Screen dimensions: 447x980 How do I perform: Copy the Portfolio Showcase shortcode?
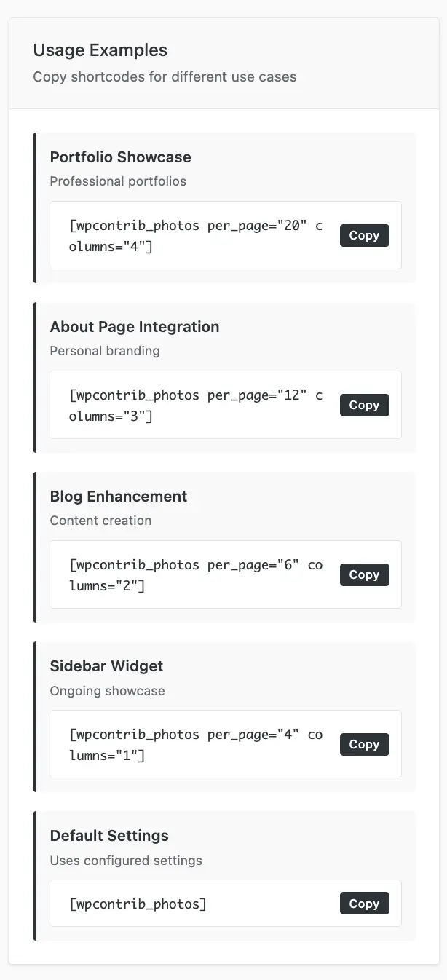(364, 235)
